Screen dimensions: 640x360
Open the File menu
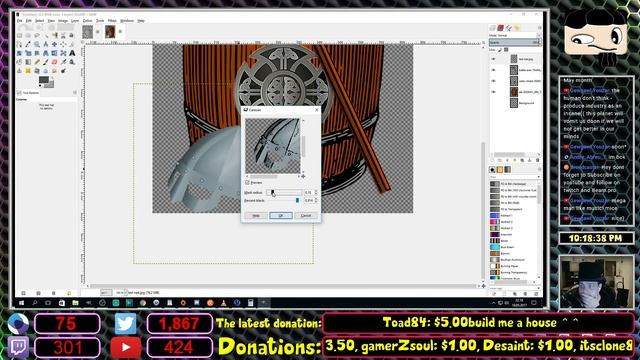click(x=19, y=20)
